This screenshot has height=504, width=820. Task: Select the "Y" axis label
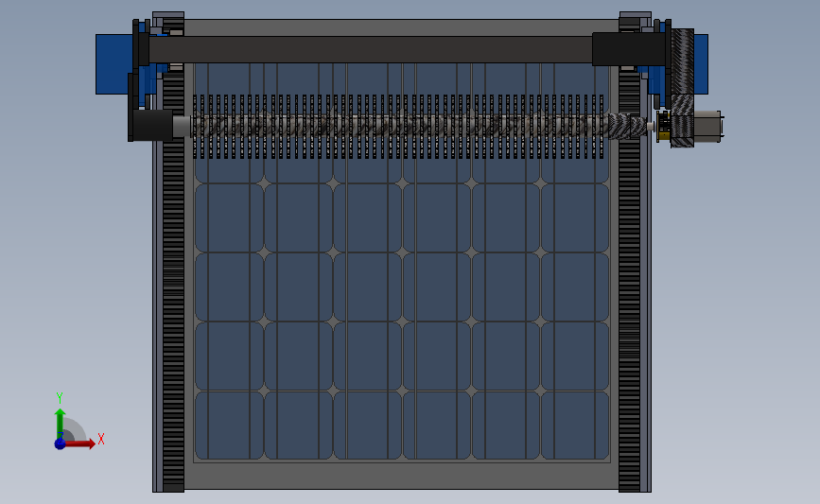pyautogui.click(x=60, y=398)
